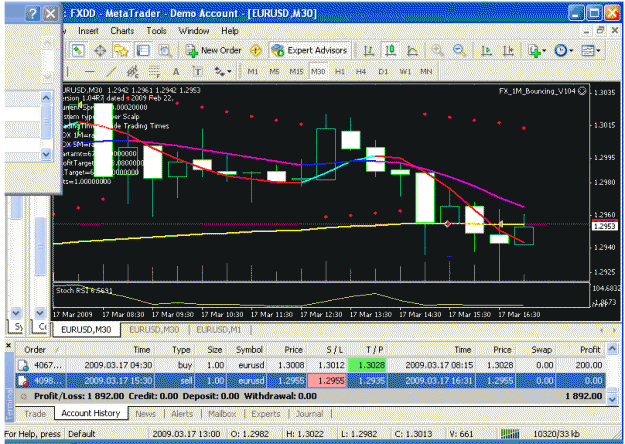Open the News terminal tab
This screenshot has width=625, height=444.
pos(145,414)
